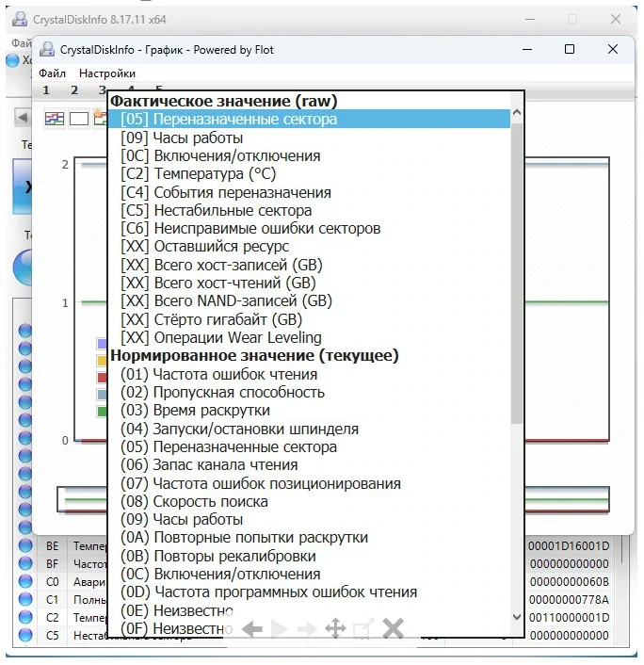The height and width of the screenshot is (665, 644).
Task: Minimize the График window
Action: [x=527, y=49]
